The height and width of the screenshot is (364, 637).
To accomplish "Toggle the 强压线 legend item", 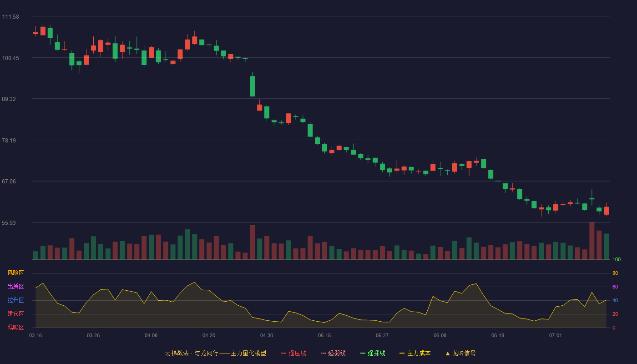I will (x=293, y=353).
